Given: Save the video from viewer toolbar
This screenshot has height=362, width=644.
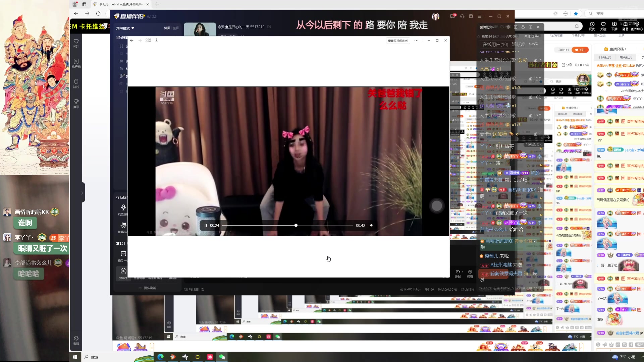Looking at the screenshot, I should [x=157, y=41].
